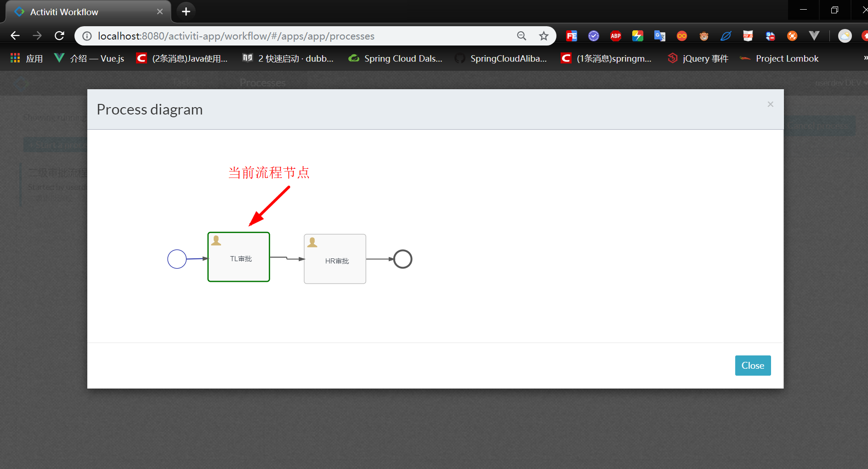Open the Project Lombok bookmark

point(779,58)
